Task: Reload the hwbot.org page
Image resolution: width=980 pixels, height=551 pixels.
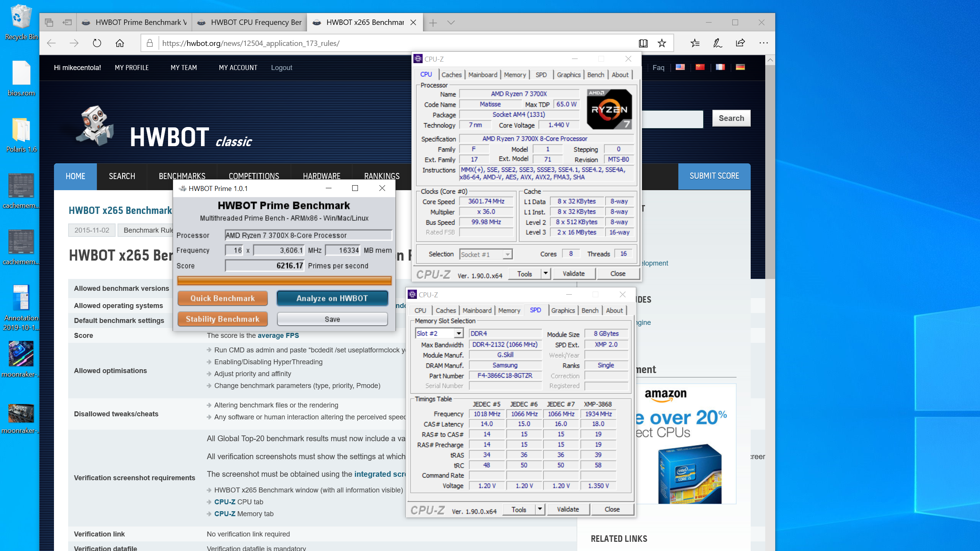Action: 97,43
